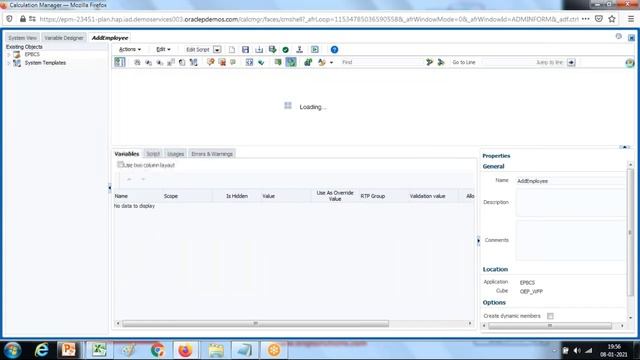Click the insert member range icon

(182, 62)
